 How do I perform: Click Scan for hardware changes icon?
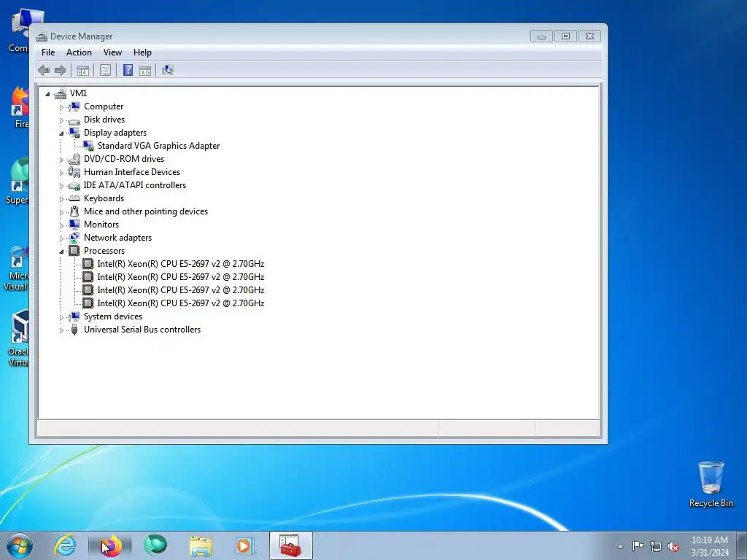(168, 71)
